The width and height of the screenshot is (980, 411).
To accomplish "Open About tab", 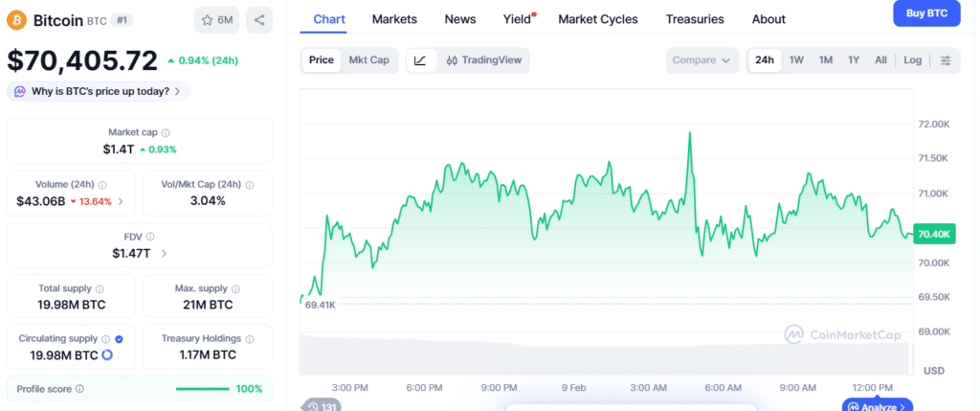I will [768, 19].
